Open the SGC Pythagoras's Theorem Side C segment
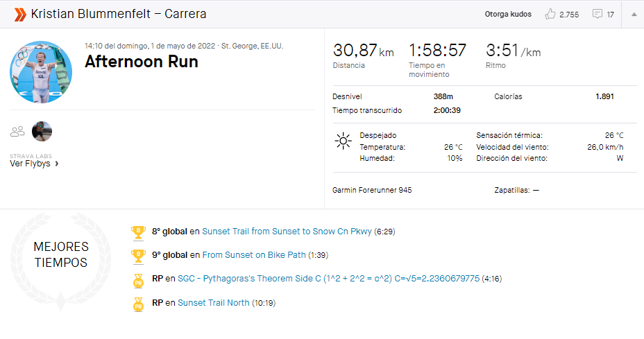This screenshot has width=644, height=339. pyautogui.click(x=328, y=279)
